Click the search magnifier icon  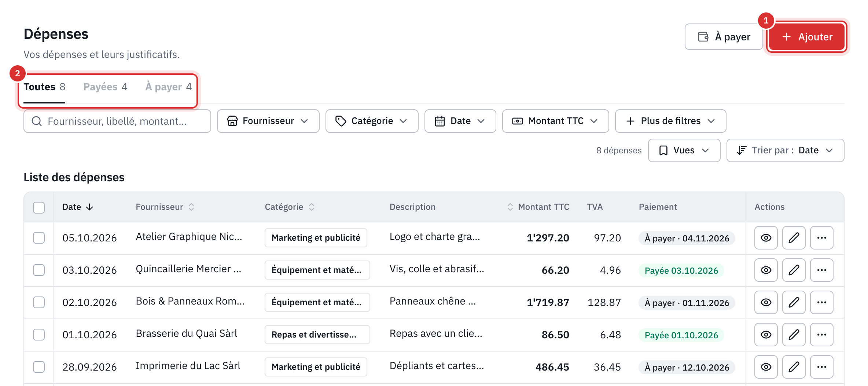pos(37,121)
